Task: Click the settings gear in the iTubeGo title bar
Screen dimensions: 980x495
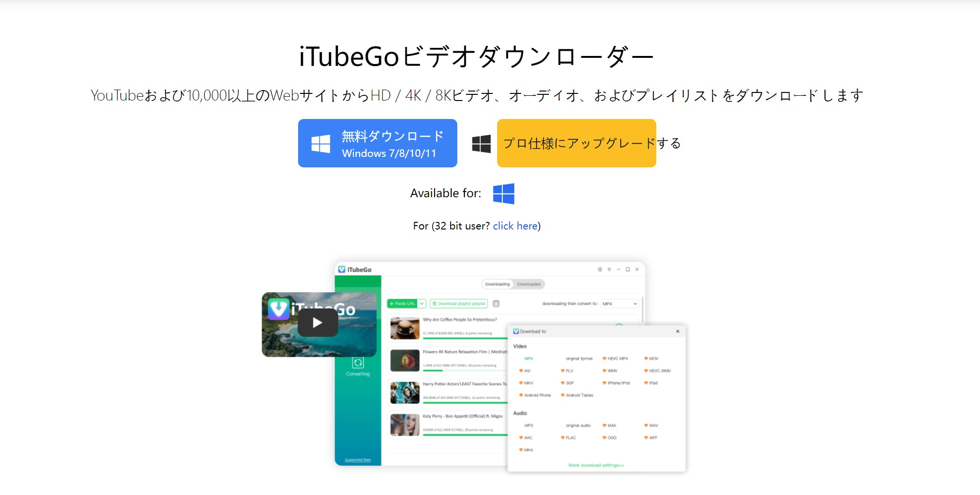Action: point(600,269)
